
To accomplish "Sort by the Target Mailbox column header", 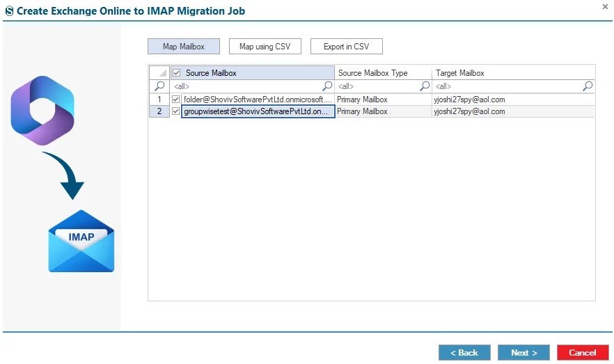I will [513, 73].
